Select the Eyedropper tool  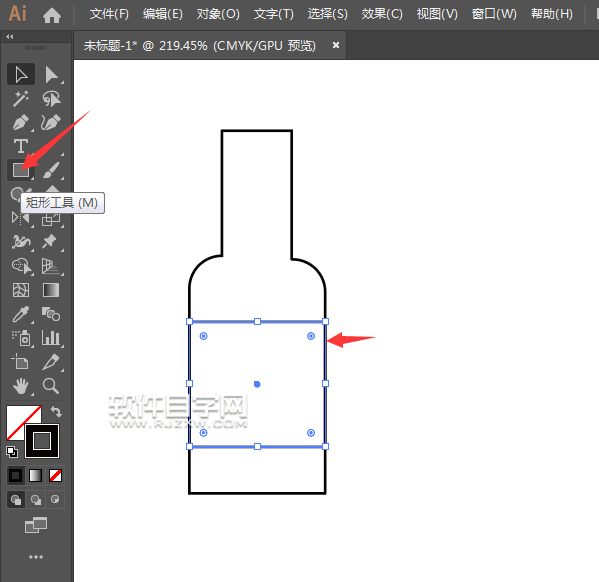[21, 314]
